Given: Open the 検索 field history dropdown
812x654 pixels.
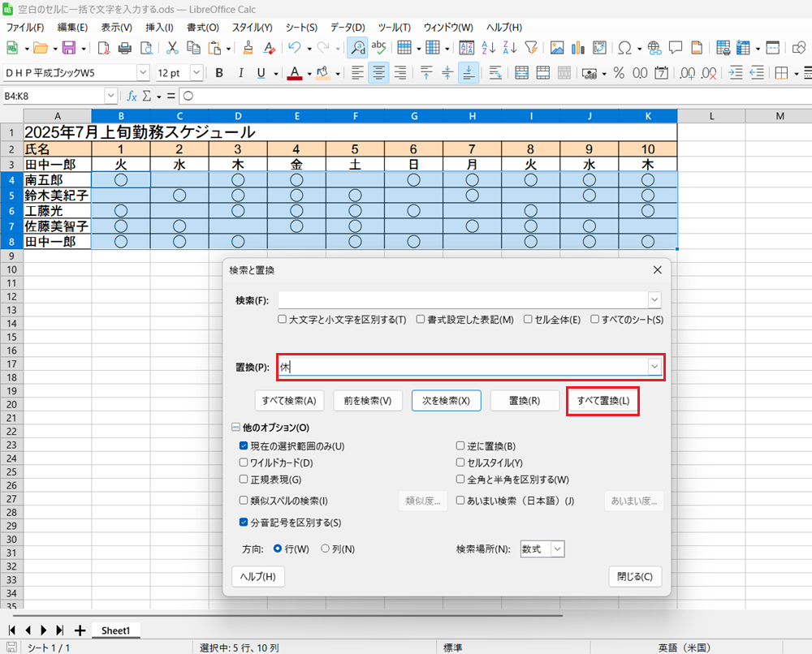Looking at the screenshot, I should pos(654,300).
